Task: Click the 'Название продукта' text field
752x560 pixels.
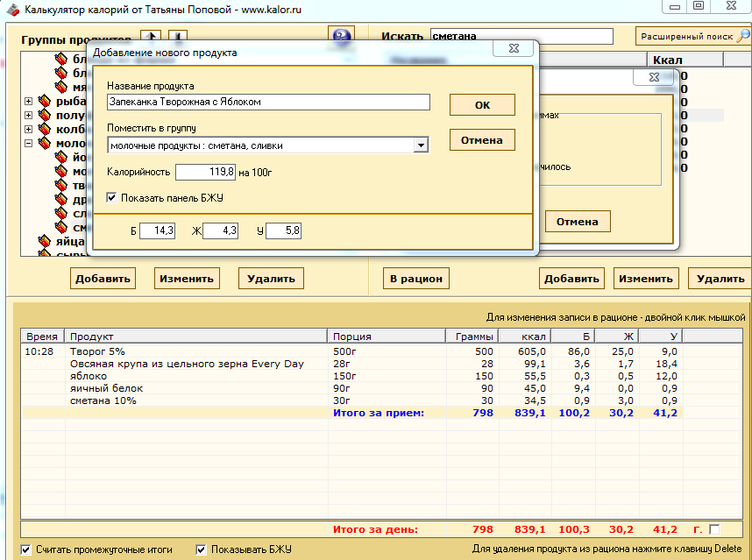Action: [x=268, y=103]
